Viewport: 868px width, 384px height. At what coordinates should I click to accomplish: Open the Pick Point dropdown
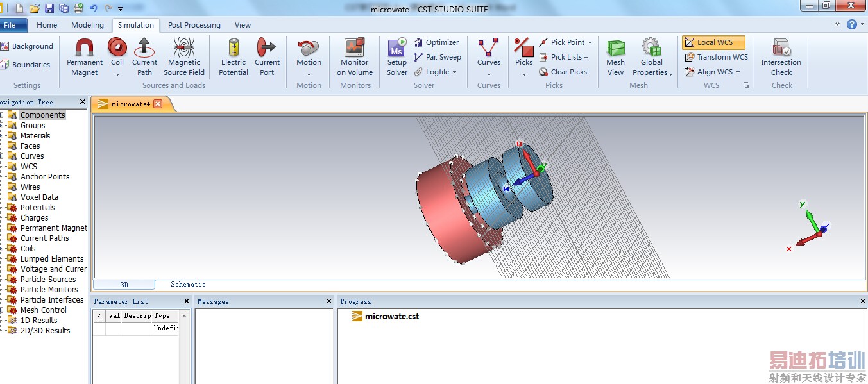[590, 43]
